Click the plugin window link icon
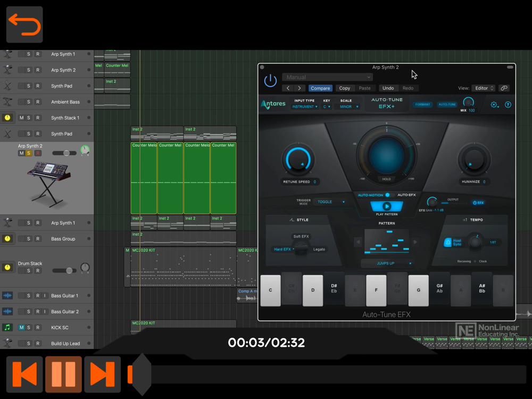The image size is (532, 399). [504, 88]
